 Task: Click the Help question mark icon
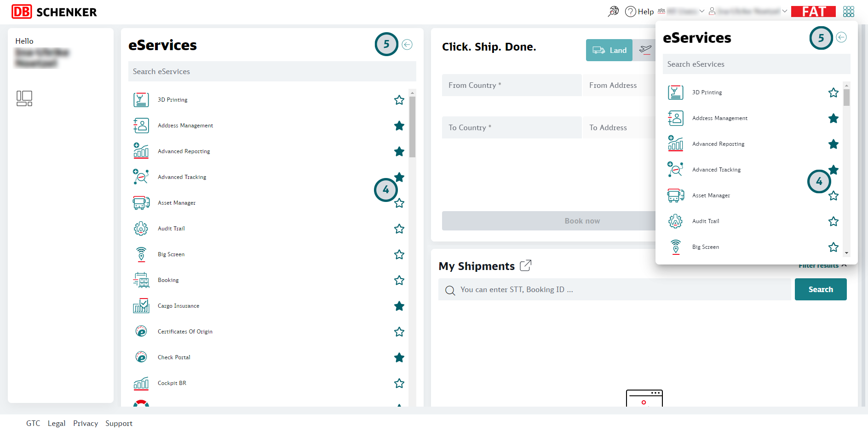click(x=630, y=11)
